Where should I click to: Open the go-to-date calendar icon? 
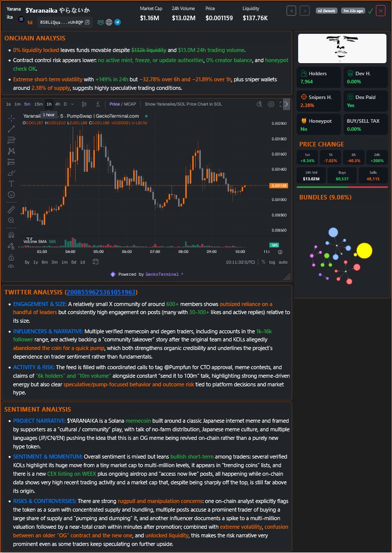tap(95, 262)
